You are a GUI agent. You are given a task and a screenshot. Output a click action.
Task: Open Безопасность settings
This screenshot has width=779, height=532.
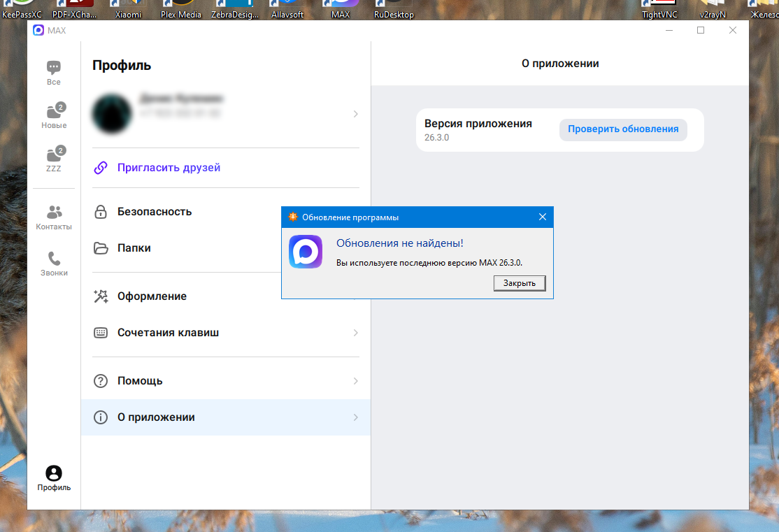[226, 212]
